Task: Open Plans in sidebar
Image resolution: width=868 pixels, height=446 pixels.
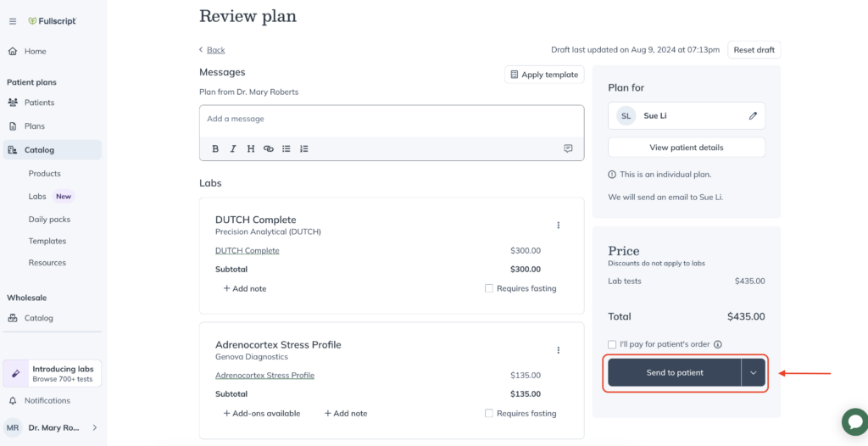Action: click(x=34, y=125)
